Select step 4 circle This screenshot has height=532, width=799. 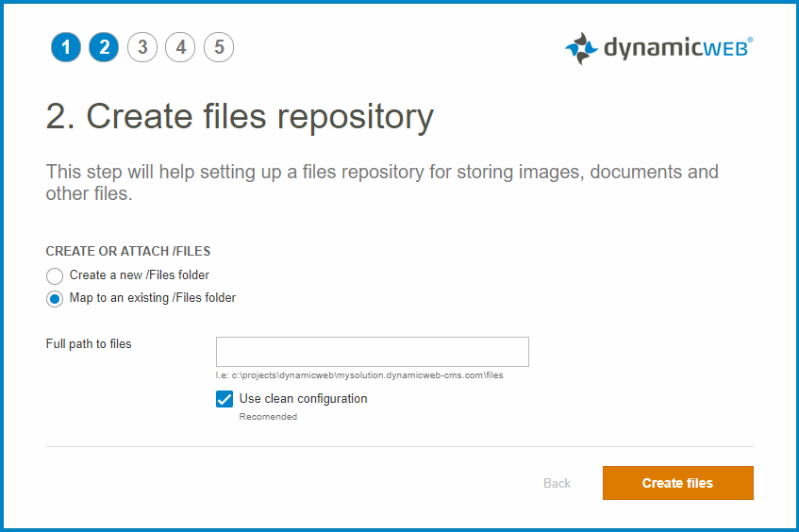click(180, 47)
